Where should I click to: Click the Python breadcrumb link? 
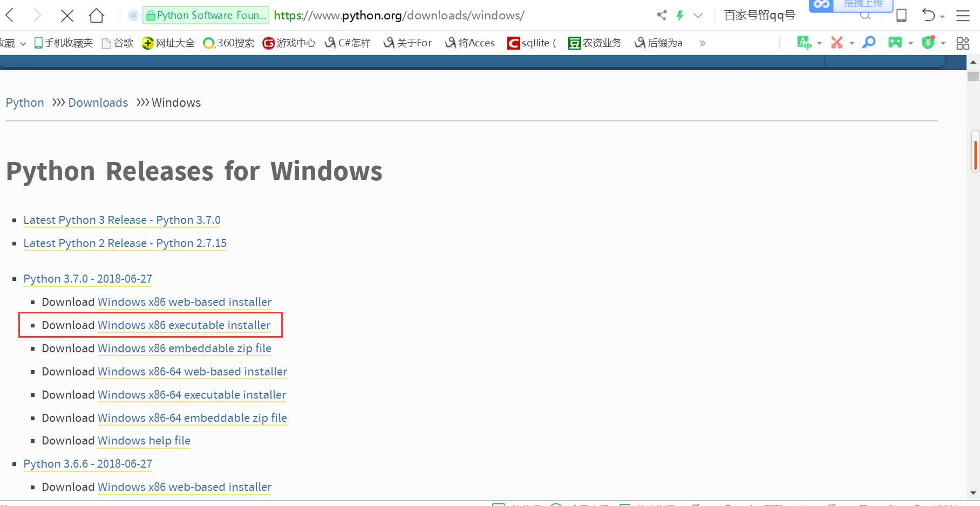[25, 102]
